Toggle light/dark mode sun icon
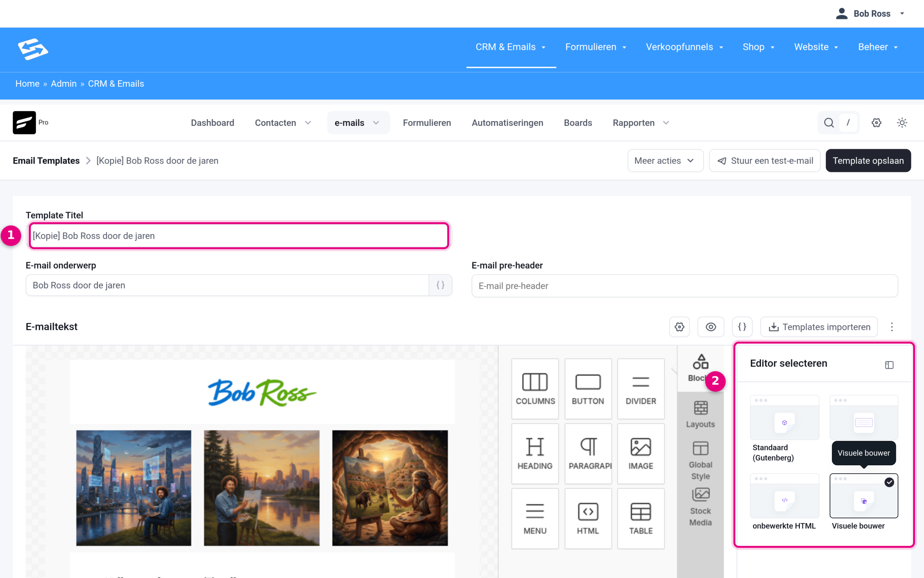The image size is (924, 578). click(x=902, y=123)
